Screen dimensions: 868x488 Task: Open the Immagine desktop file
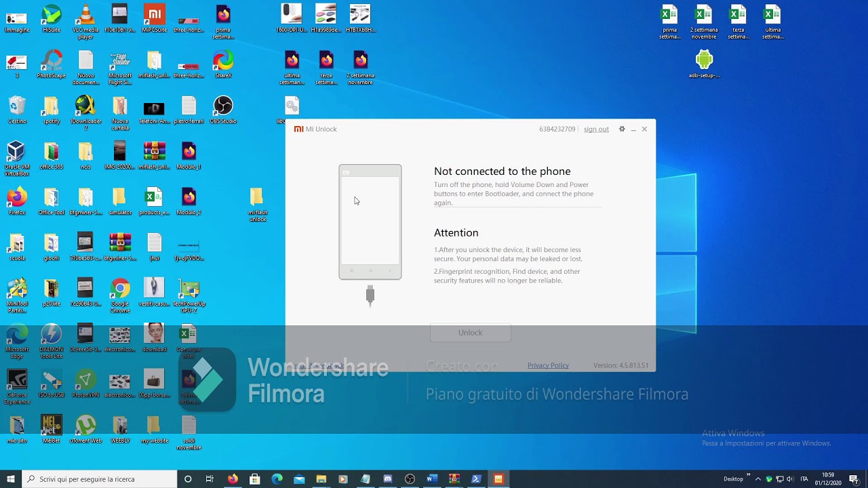coord(17,19)
